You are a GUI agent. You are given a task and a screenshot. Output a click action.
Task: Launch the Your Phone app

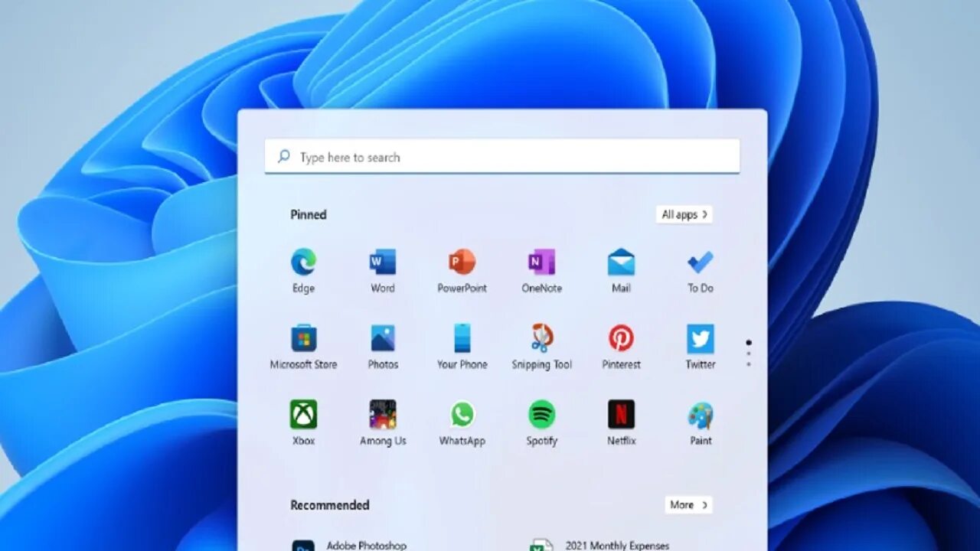[462, 338]
